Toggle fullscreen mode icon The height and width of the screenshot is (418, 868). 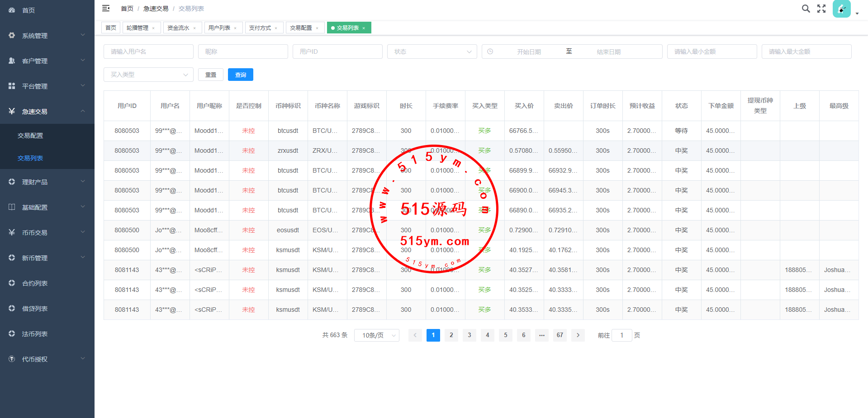[x=821, y=9]
